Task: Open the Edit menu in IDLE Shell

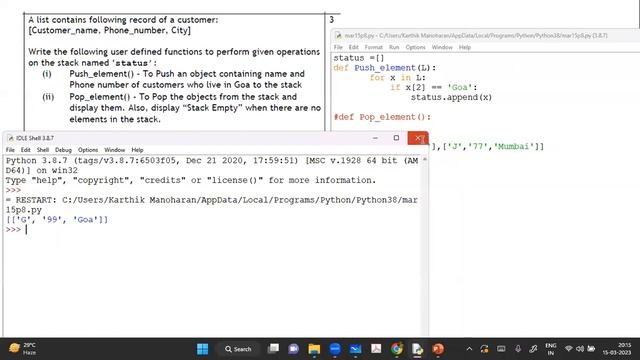Action: point(26,150)
